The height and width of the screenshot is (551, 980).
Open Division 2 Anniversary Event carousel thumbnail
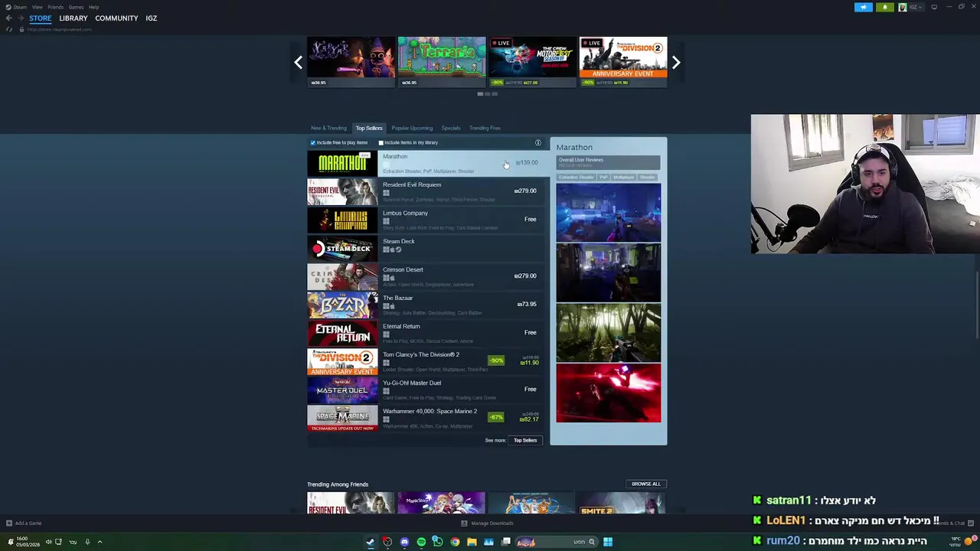pyautogui.click(x=623, y=61)
